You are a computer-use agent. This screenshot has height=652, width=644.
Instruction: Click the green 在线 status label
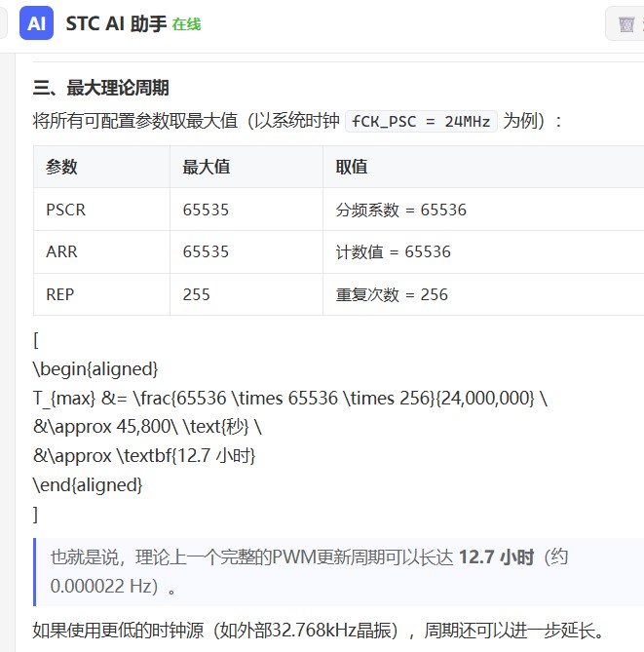click(187, 24)
